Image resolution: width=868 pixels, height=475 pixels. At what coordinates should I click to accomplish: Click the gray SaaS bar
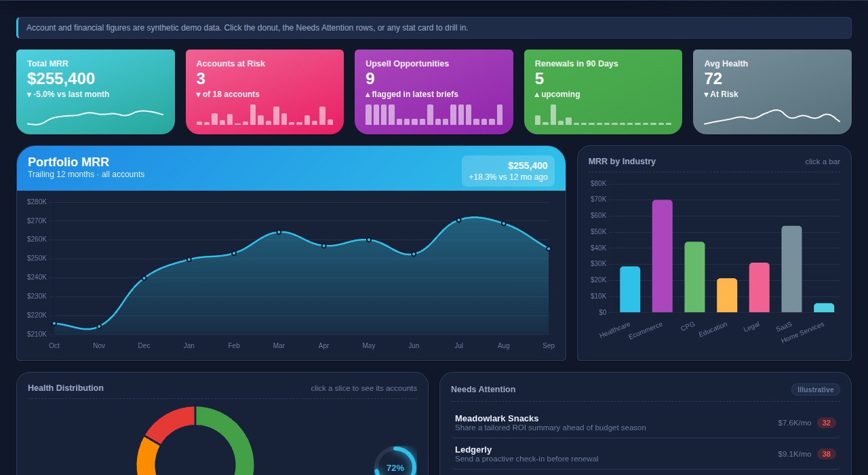coord(791,269)
